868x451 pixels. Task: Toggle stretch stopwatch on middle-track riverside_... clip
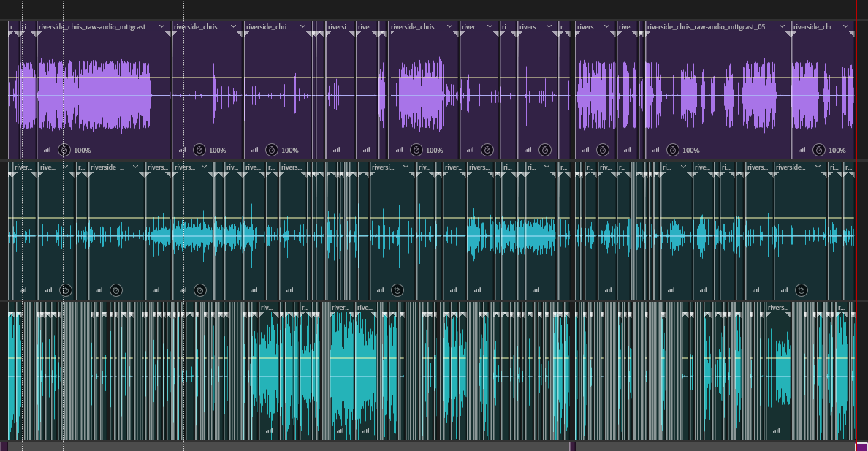[x=115, y=289]
